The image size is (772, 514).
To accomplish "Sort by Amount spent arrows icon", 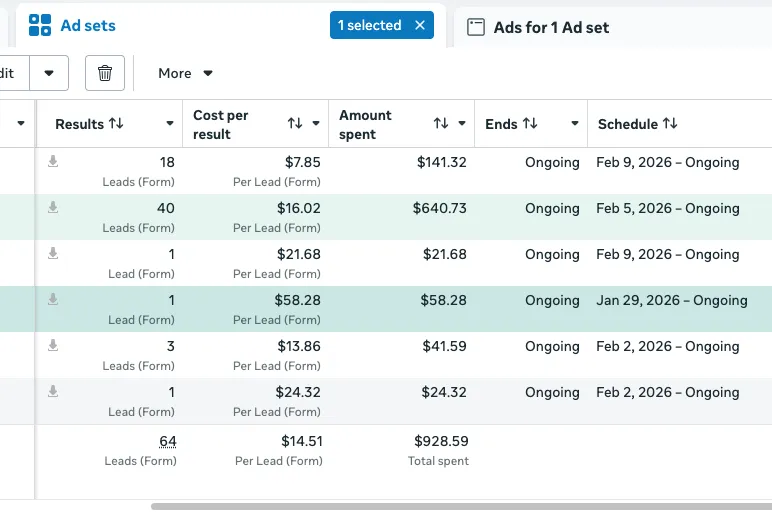I will pos(441,123).
